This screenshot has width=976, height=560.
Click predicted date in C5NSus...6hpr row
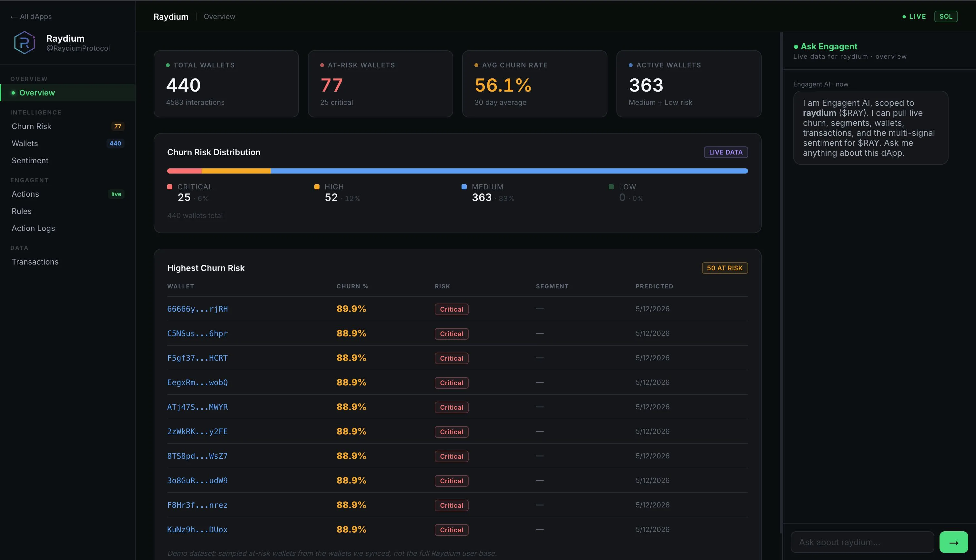pos(653,334)
